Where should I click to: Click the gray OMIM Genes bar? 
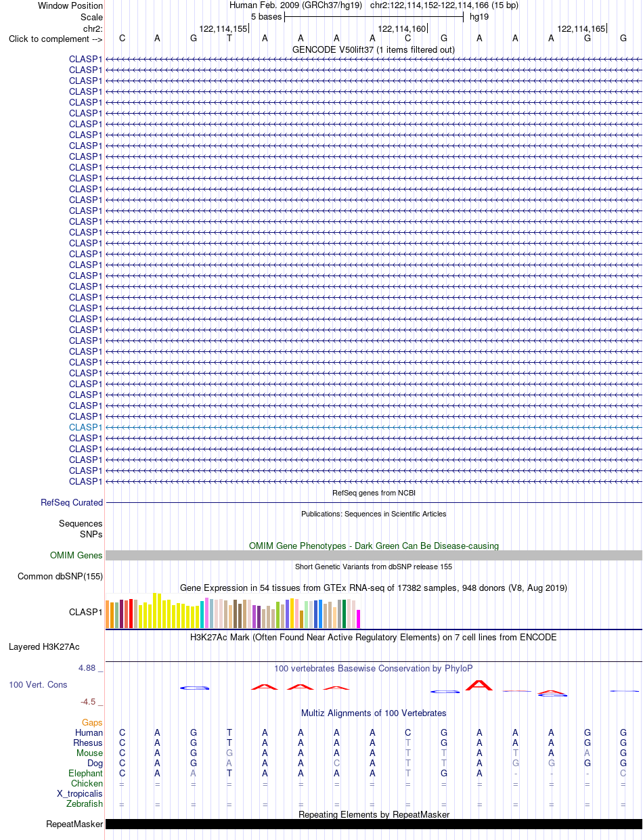click(374, 555)
